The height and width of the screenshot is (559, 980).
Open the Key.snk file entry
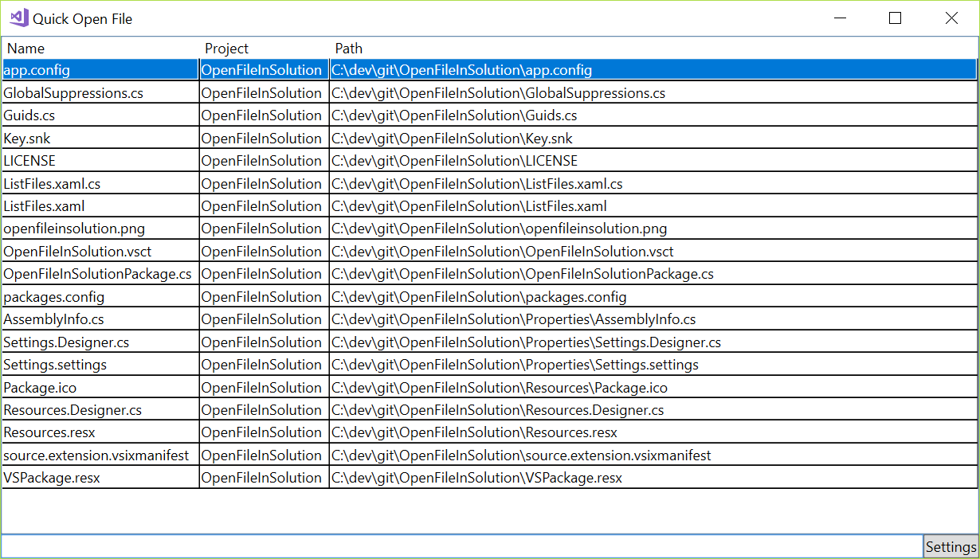pyautogui.click(x=96, y=138)
